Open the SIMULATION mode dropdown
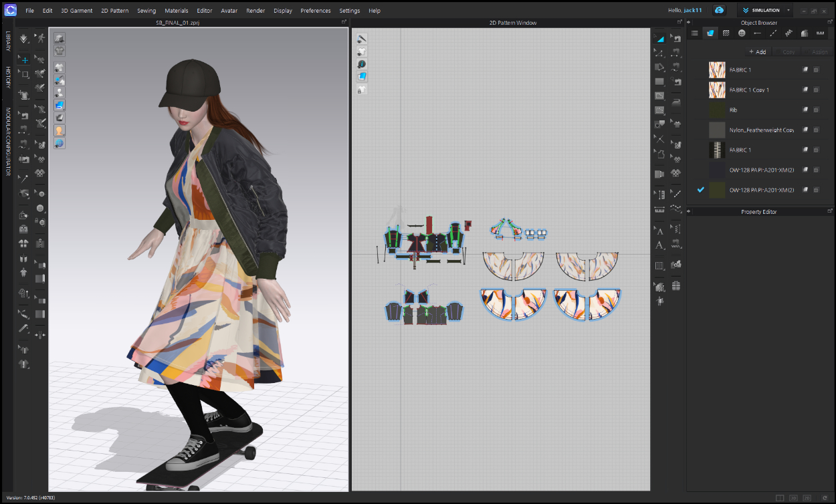This screenshot has height=504, width=836. (x=766, y=11)
